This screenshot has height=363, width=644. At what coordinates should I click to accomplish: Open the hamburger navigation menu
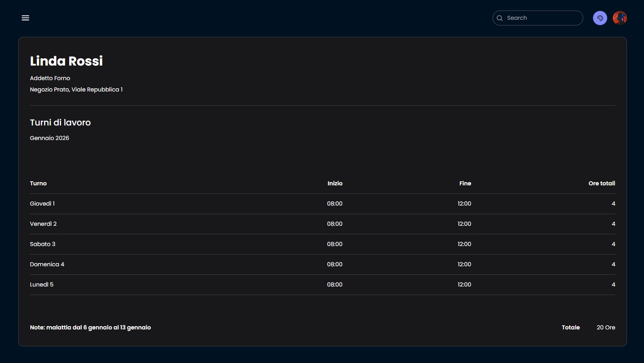[x=26, y=18]
